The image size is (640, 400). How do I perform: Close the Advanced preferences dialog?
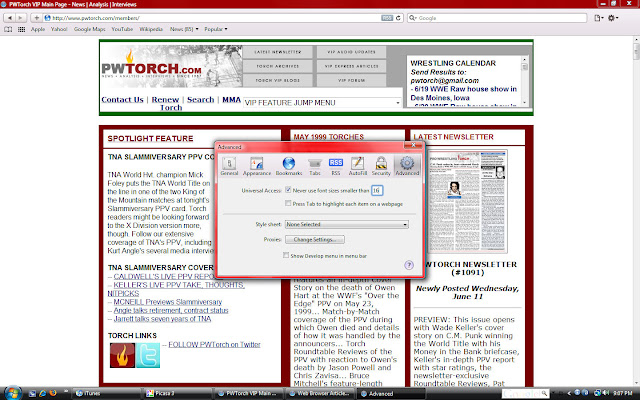pos(413,145)
